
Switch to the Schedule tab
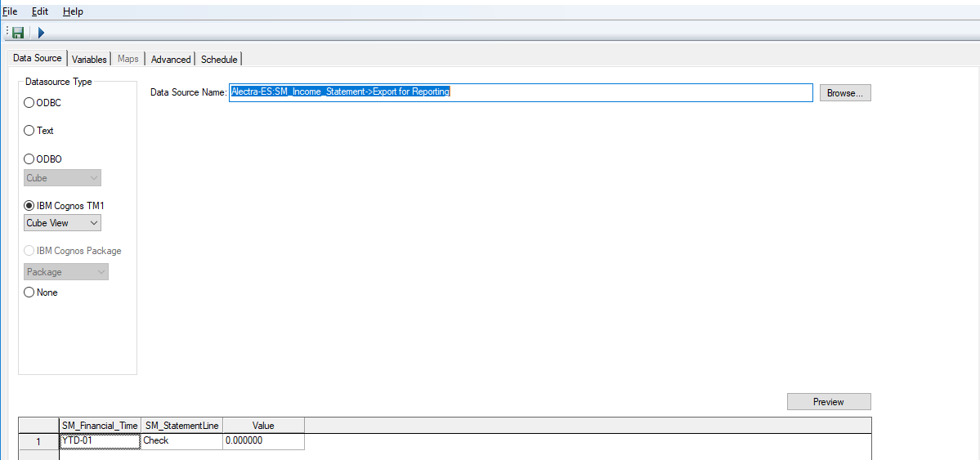point(219,60)
